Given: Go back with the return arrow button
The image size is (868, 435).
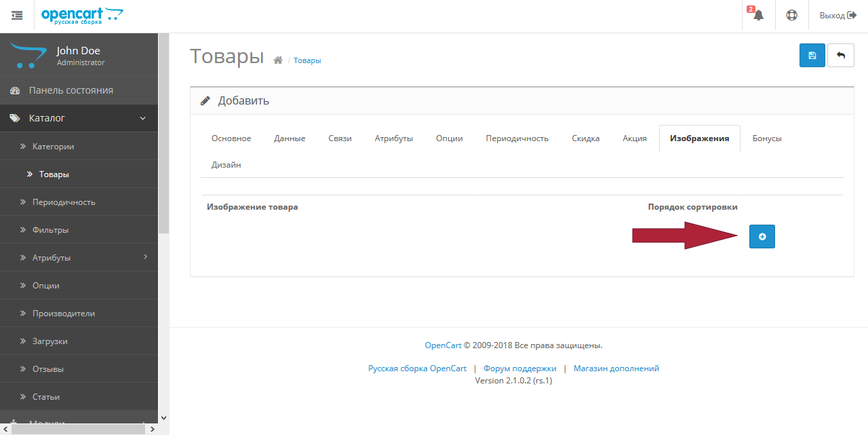Looking at the screenshot, I should point(841,56).
